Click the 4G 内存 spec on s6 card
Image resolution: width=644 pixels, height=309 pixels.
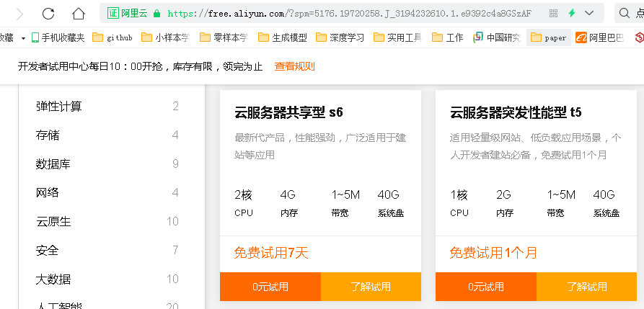(x=289, y=203)
